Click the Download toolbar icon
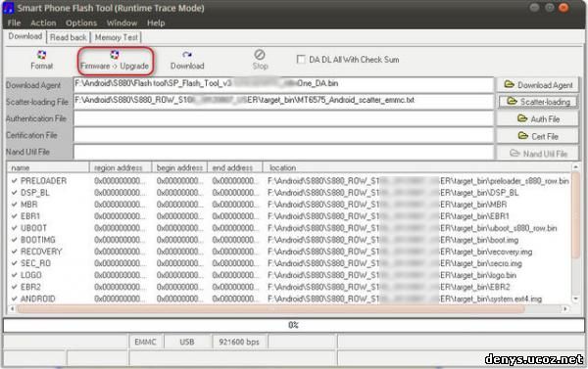The image size is (588, 369). 187,60
